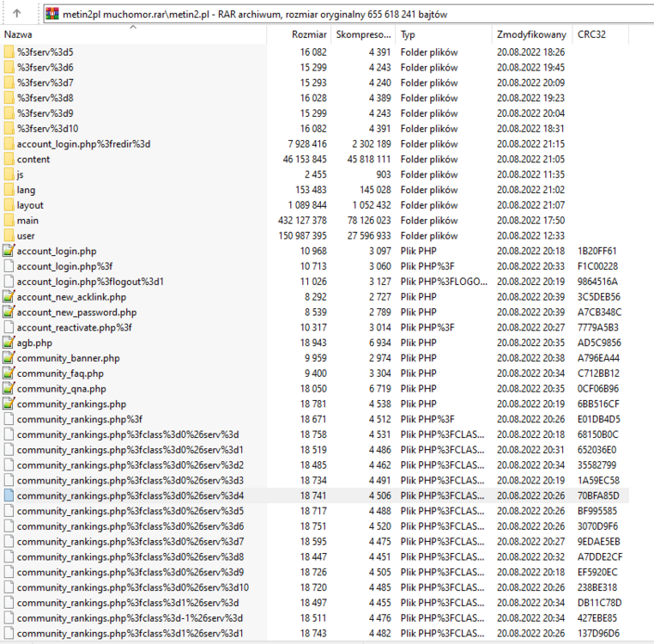
Task: Select the %3fserv%3d5 folder icon
Action: [9, 52]
